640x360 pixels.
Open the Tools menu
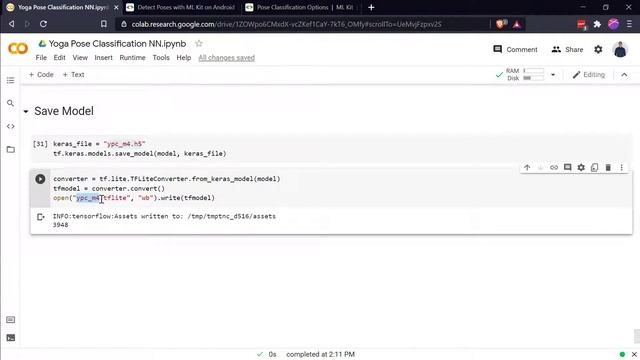(161, 58)
